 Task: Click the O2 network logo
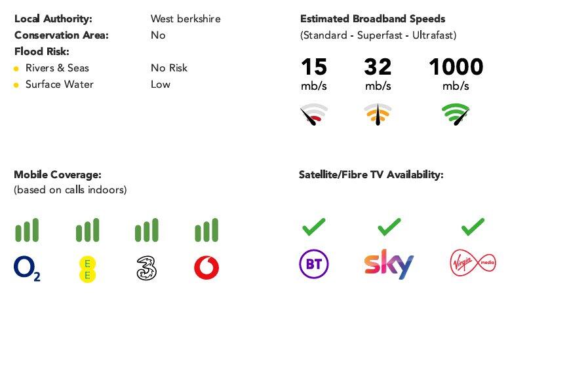(26, 268)
